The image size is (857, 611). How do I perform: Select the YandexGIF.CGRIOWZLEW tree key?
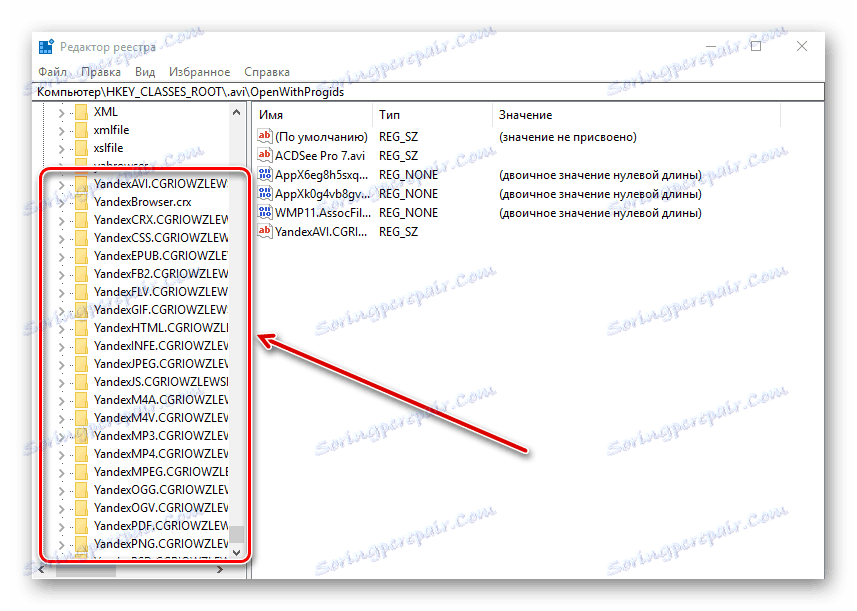tap(161, 310)
